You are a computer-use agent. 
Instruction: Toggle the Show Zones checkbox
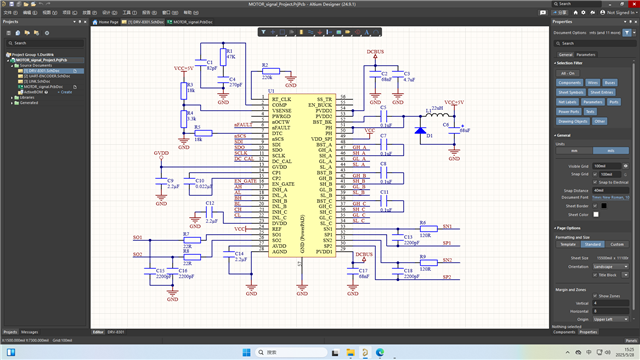(x=595, y=296)
